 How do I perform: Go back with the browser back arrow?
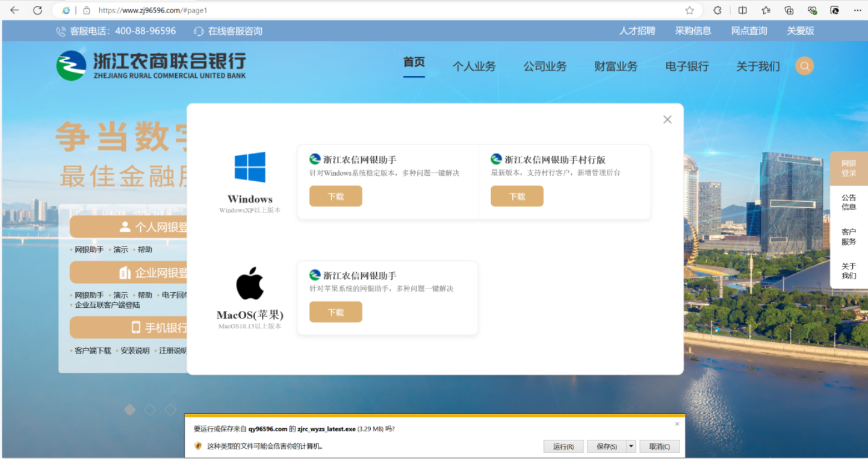click(14, 10)
